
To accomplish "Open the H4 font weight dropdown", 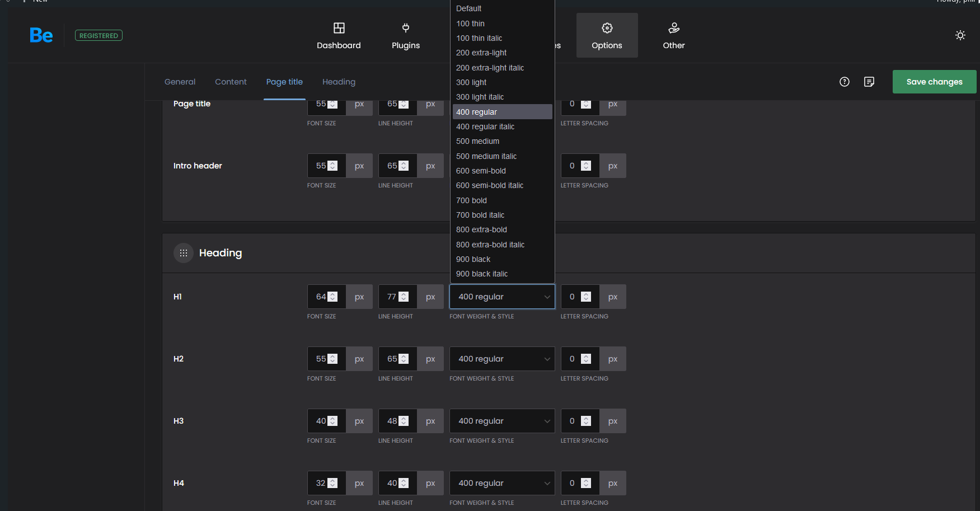I will 502,483.
